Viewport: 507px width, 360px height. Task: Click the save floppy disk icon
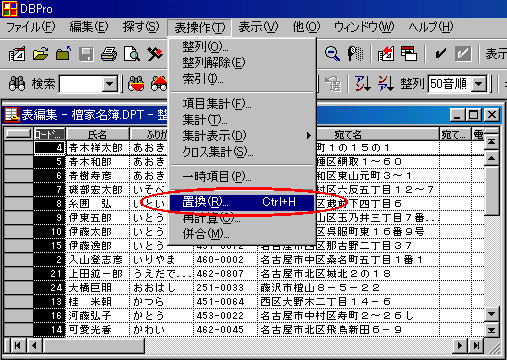point(86,54)
